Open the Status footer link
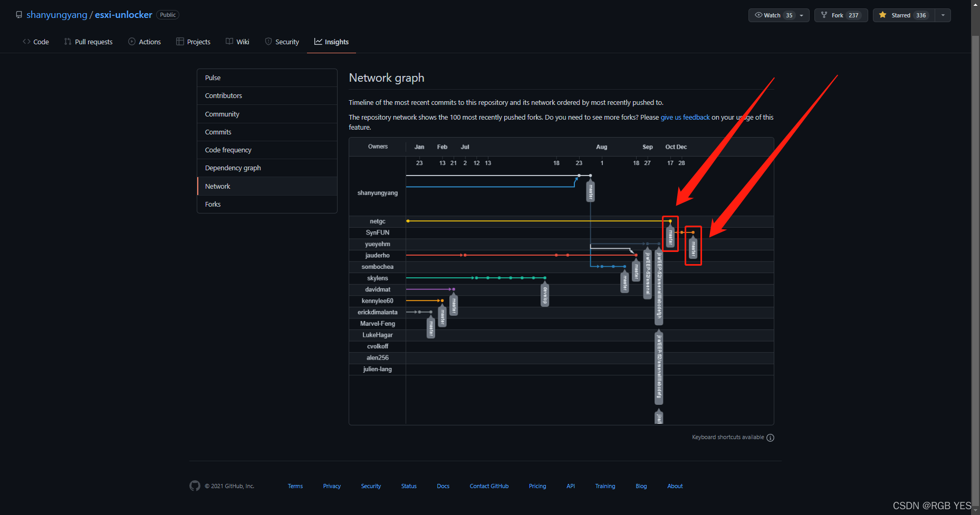Image resolution: width=980 pixels, height=515 pixels. pos(409,486)
